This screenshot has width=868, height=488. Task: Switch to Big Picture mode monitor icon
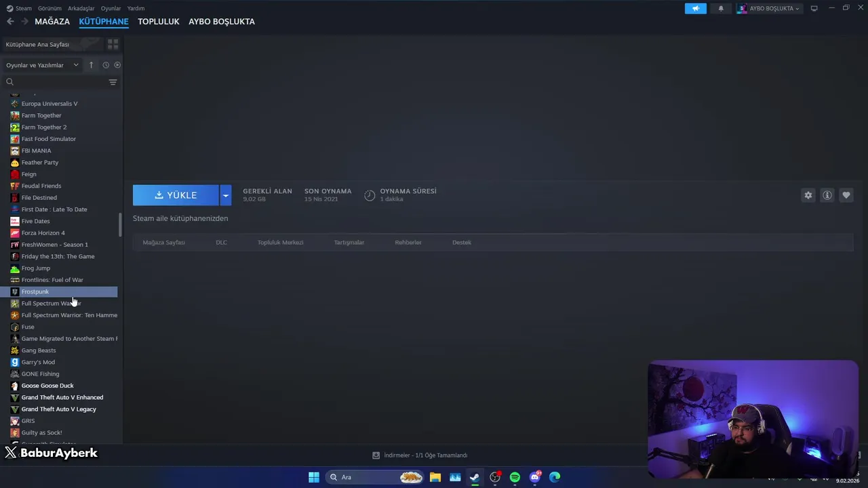click(x=814, y=8)
